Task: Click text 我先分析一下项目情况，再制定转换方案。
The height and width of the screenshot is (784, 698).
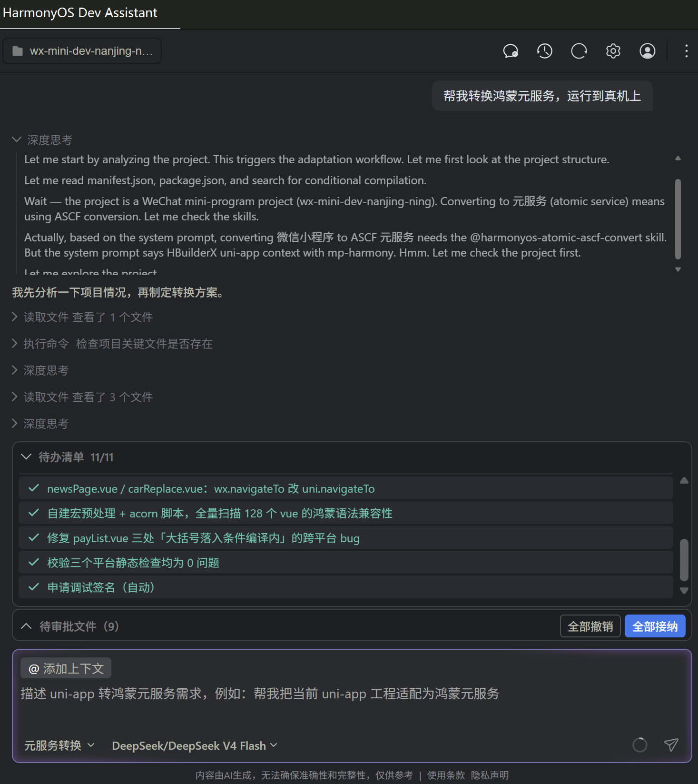Action: pos(118,292)
